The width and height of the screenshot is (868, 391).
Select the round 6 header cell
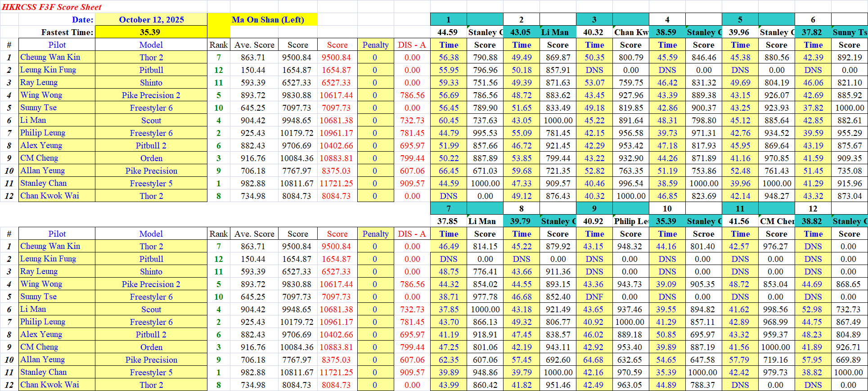[813, 19]
